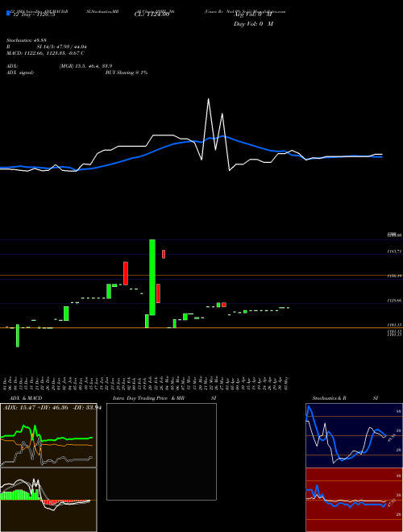Open the ADX indicator chart panel

click(48, 435)
